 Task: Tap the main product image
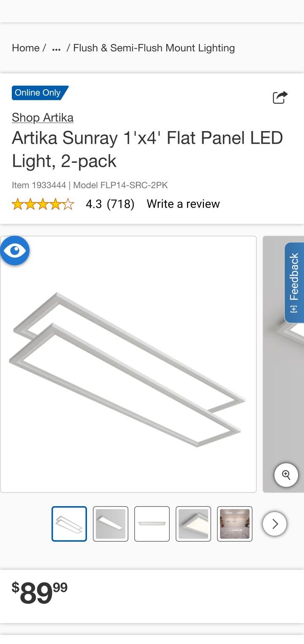(128, 364)
